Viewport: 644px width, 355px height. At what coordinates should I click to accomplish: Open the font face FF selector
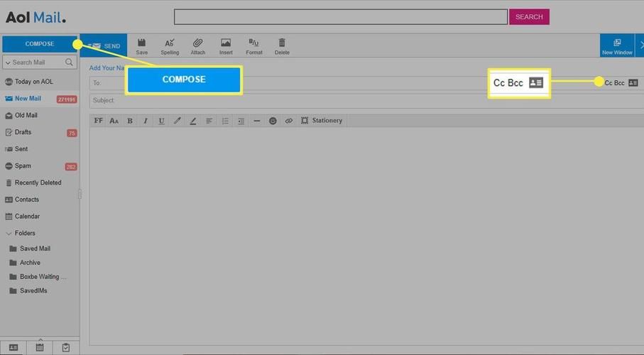pos(98,121)
